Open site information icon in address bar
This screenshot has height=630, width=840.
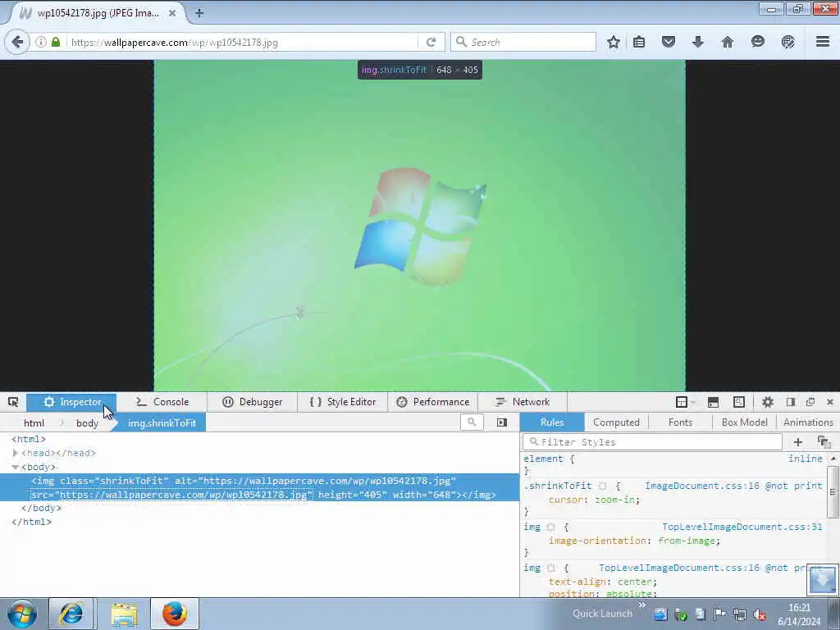click(41, 42)
